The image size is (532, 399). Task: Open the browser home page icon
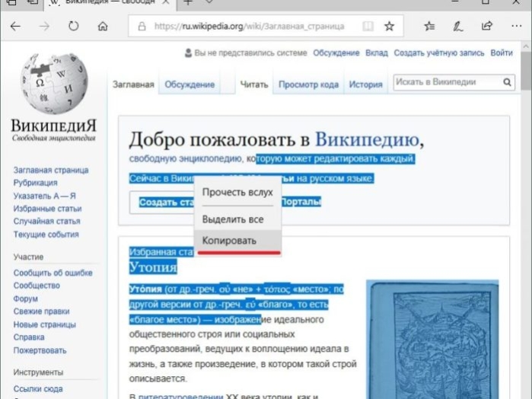(x=103, y=26)
